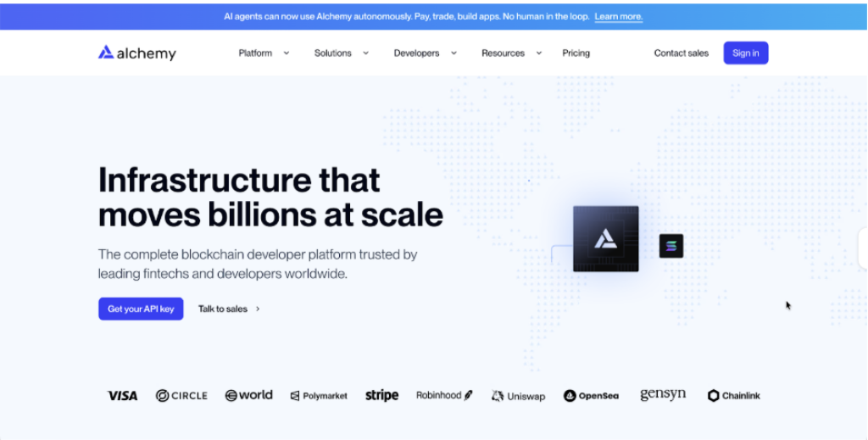Expand the Solutions dropdown menu
Screen dimensions: 868x440
(x=341, y=53)
